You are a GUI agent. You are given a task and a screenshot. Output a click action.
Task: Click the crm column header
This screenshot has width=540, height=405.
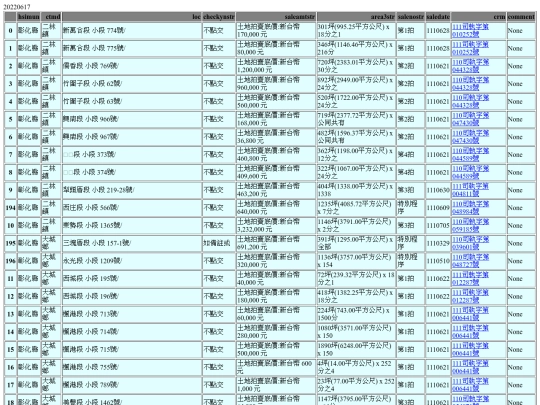tap(478, 17)
